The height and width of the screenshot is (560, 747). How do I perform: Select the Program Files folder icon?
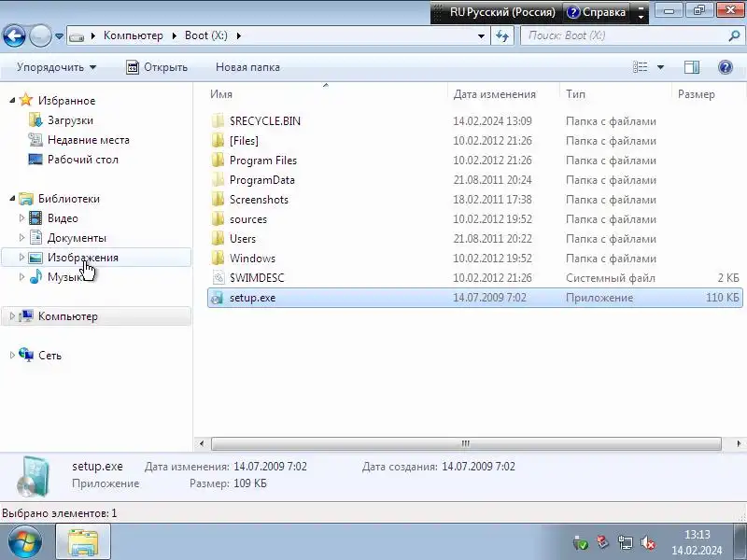tap(218, 160)
